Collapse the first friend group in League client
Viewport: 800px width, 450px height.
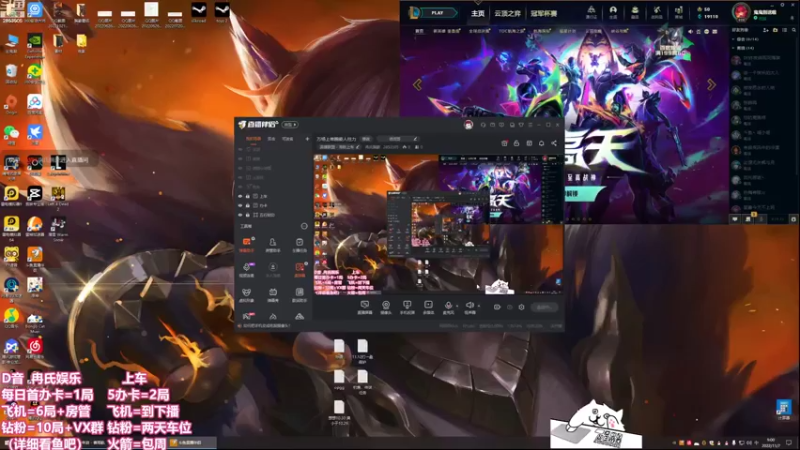click(734, 39)
